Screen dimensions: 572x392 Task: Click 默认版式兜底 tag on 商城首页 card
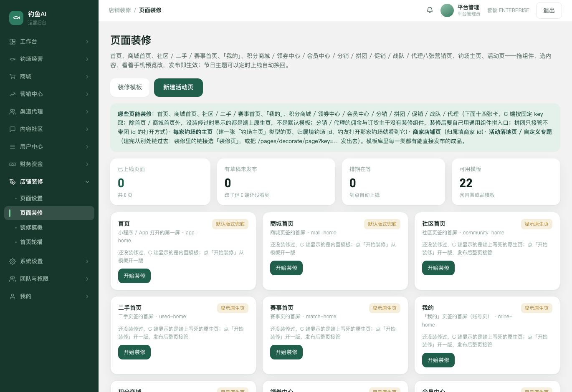pos(382,224)
